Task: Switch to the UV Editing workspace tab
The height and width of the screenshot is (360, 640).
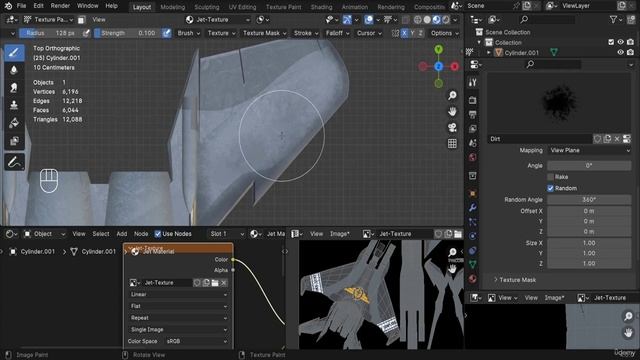Action: click(242, 7)
